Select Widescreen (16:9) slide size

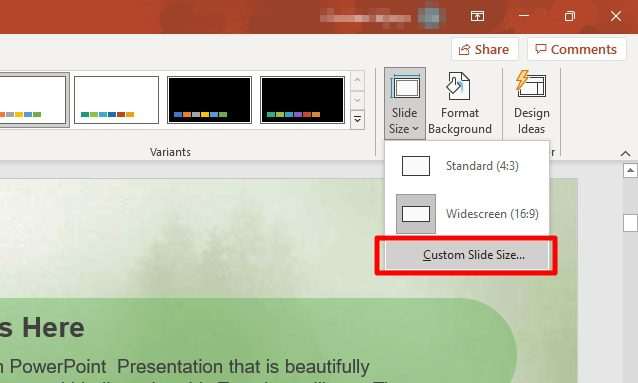click(467, 214)
